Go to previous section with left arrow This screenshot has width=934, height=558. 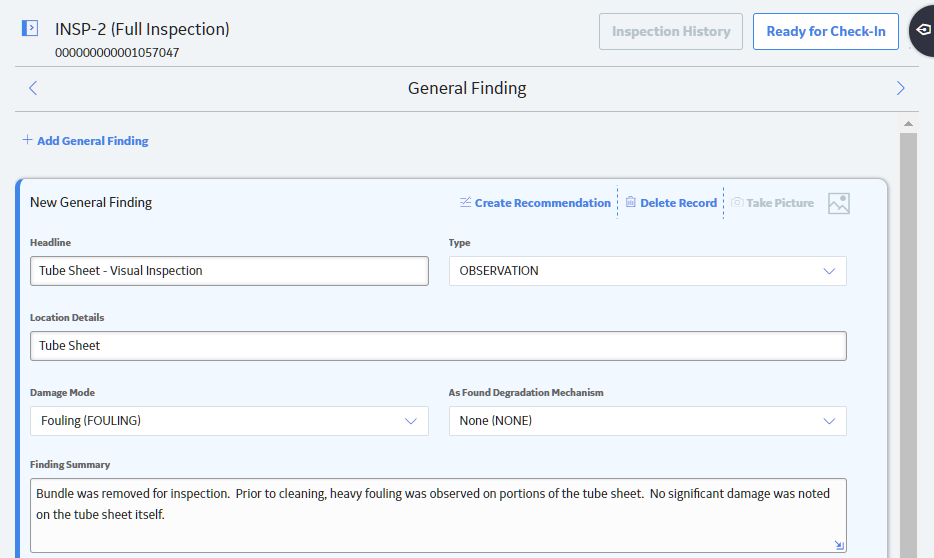33,88
